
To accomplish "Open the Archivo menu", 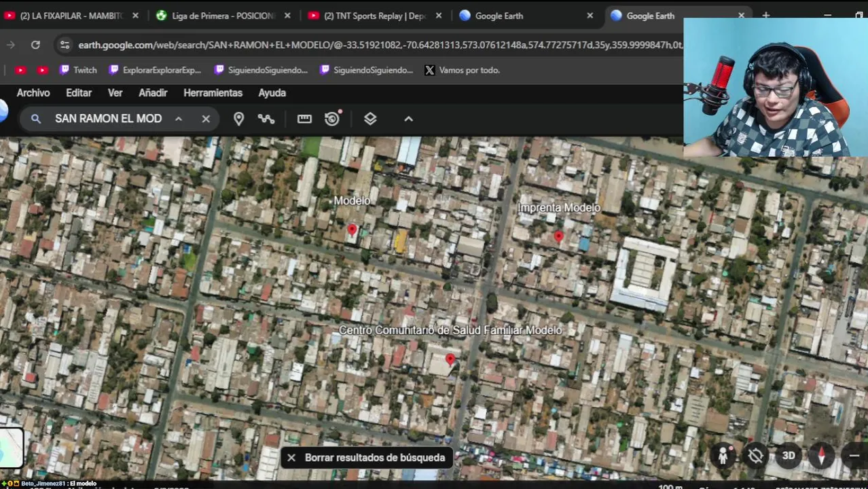I will coord(33,92).
